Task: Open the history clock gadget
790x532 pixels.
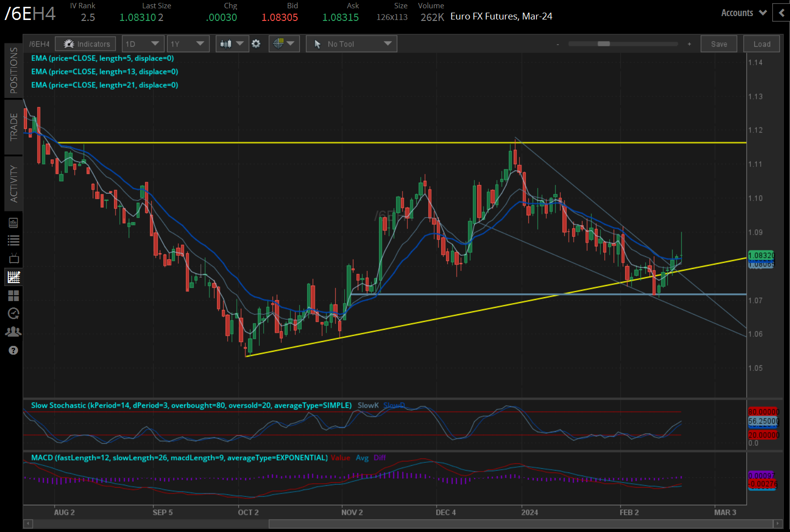Action: pyautogui.click(x=13, y=313)
